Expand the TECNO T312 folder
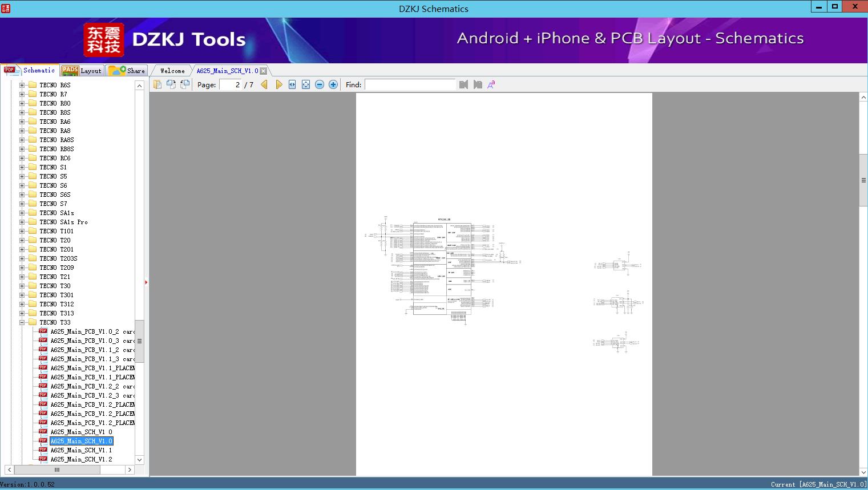The height and width of the screenshot is (490, 868). click(x=22, y=304)
